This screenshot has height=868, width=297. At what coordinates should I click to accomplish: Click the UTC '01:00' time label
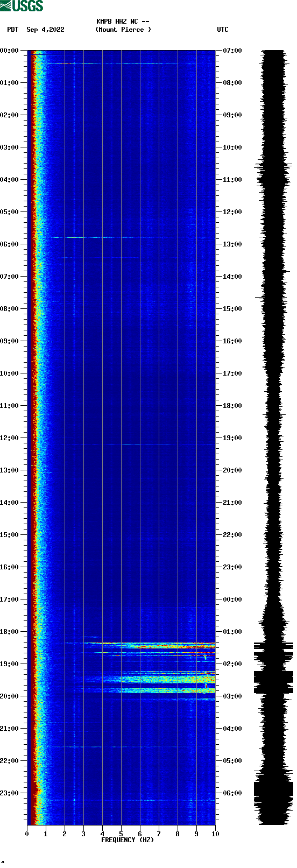pos(232,632)
